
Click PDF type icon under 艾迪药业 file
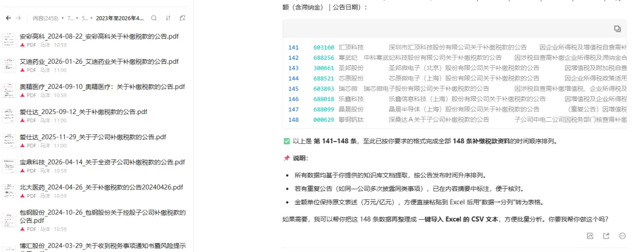(22, 70)
